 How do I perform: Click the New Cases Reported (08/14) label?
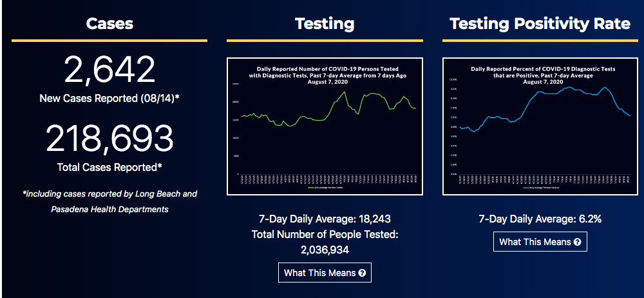pos(109,98)
